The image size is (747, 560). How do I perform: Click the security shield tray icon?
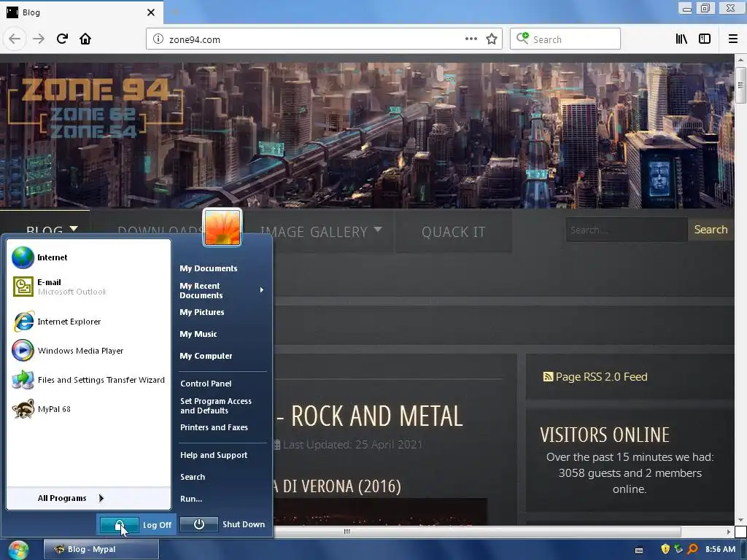click(x=665, y=549)
